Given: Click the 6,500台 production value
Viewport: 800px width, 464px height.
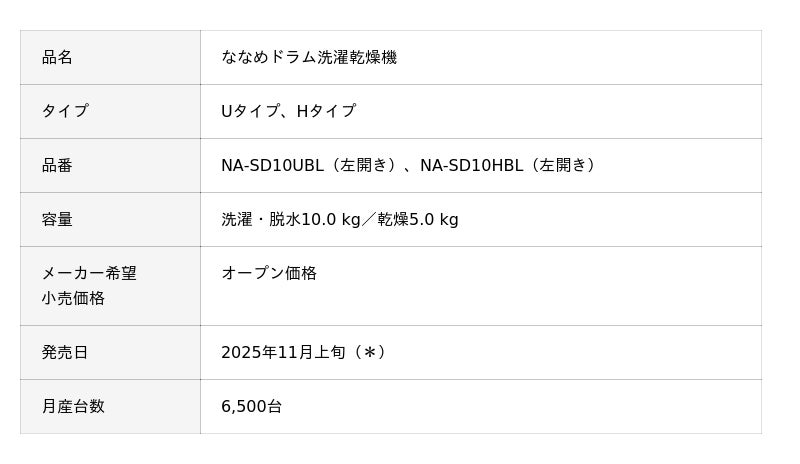Looking at the screenshot, I should click(x=251, y=407).
